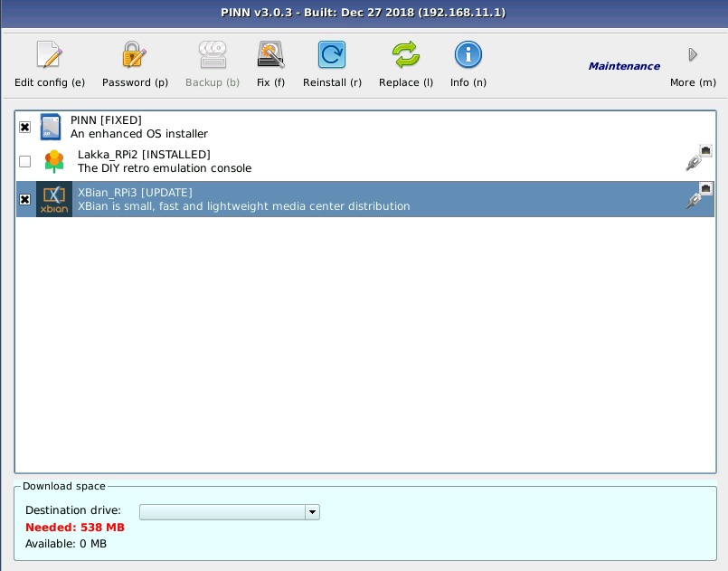Click the PINN v3.0.3 title bar
The width and height of the screenshot is (728, 571).
point(364,13)
